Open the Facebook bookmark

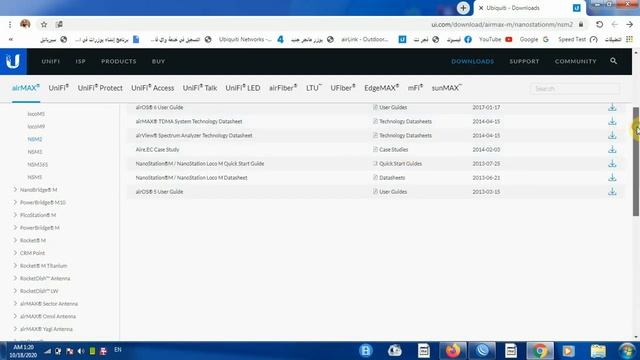coord(459,40)
